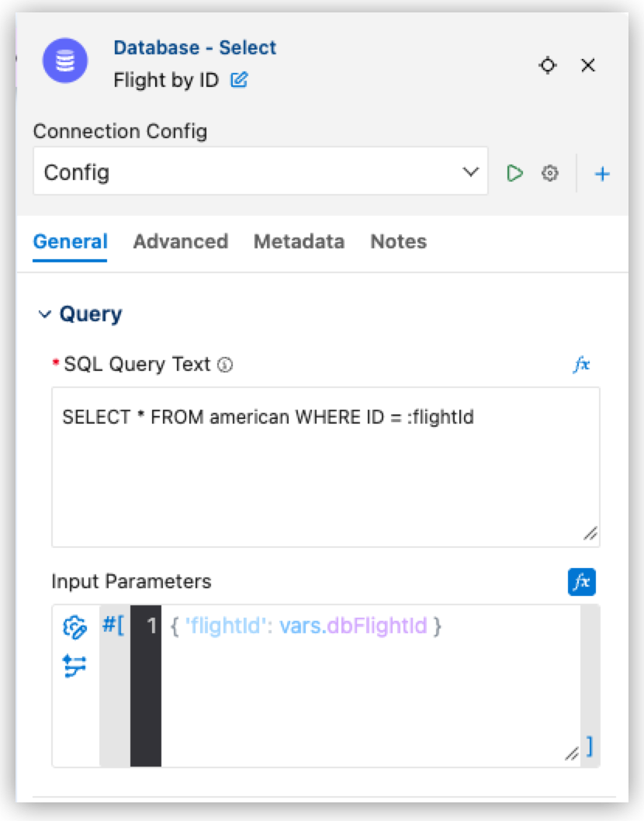Test connection with green play icon

pyautogui.click(x=514, y=173)
